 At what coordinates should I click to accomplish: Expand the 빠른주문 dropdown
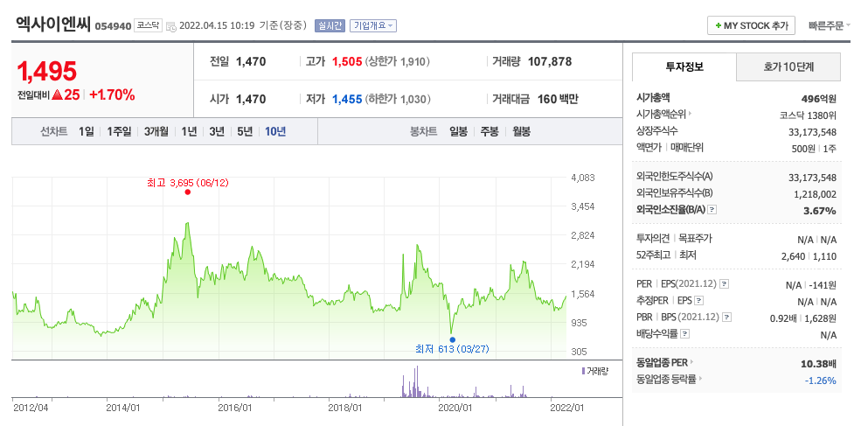tap(830, 25)
